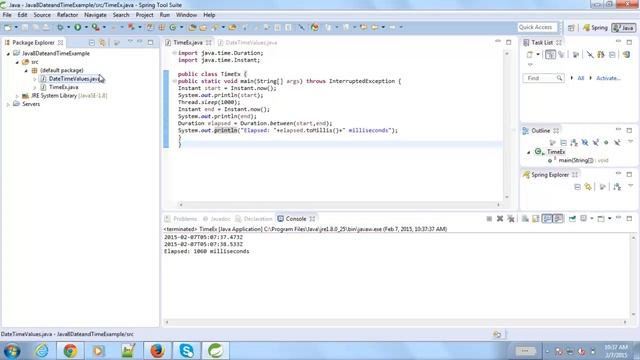Click the Open Type toolbar icon
This screenshot has width=640, height=360.
tap(192, 27)
